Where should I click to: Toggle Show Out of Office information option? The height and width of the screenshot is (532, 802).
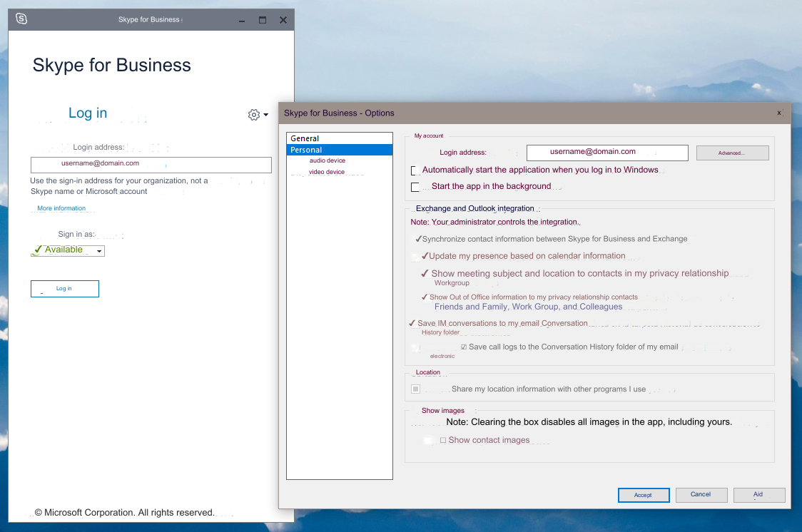tap(425, 297)
